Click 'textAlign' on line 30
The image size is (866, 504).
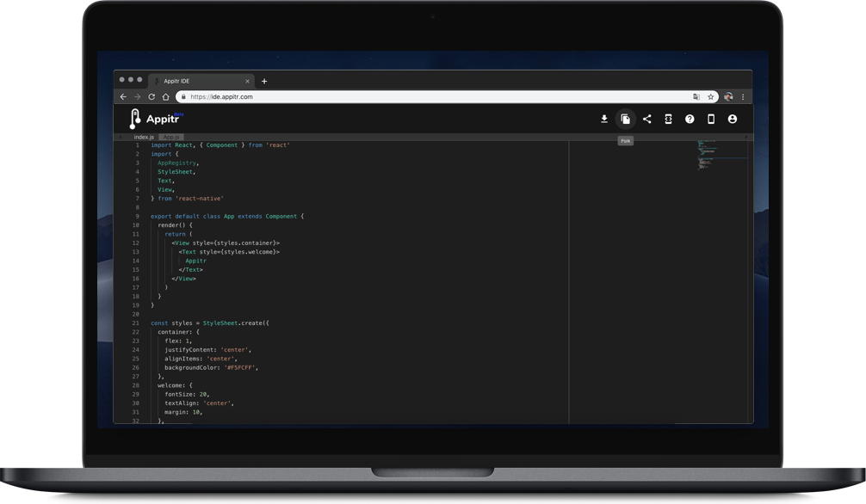pyautogui.click(x=181, y=403)
